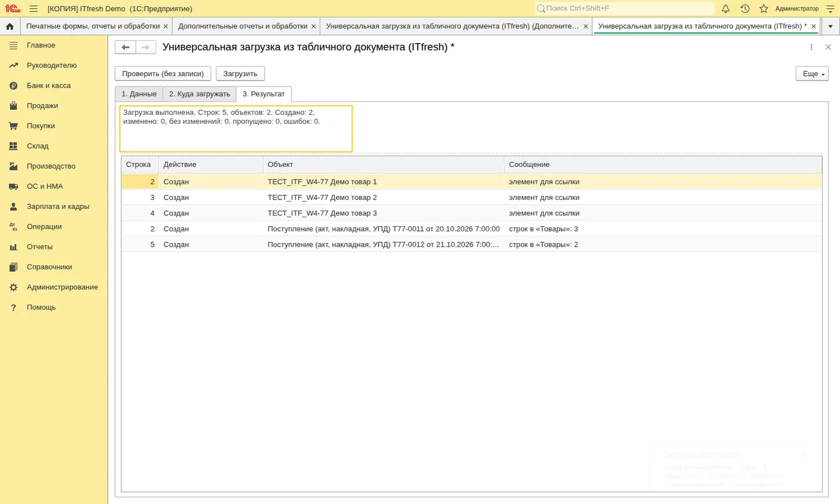Open ОС и НМА section
The height and width of the screenshot is (504, 840).
point(45,186)
